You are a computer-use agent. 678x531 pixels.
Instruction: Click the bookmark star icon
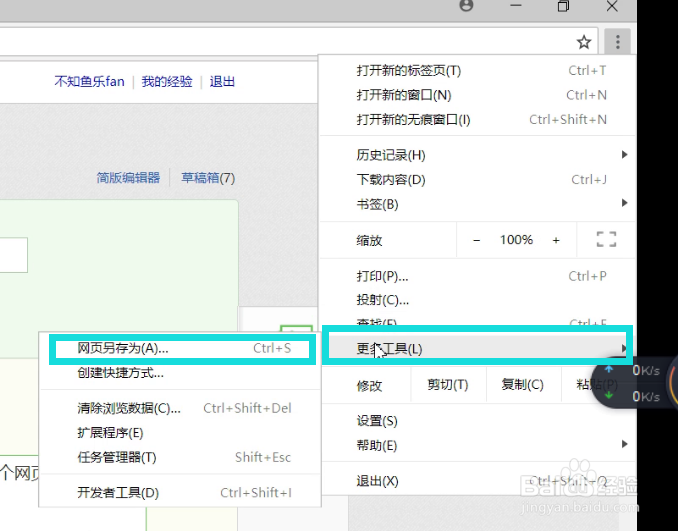point(584,42)
